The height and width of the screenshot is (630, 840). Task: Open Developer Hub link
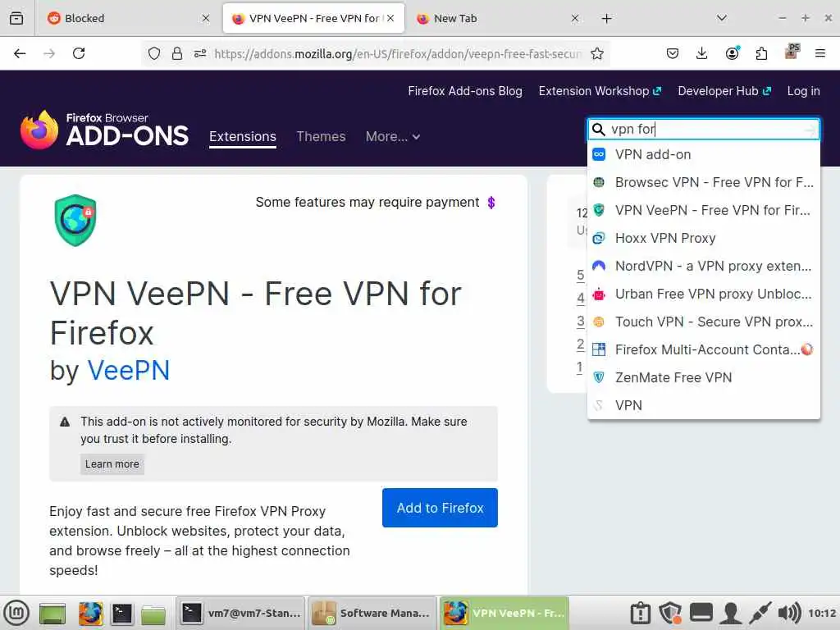click(724, 91)
